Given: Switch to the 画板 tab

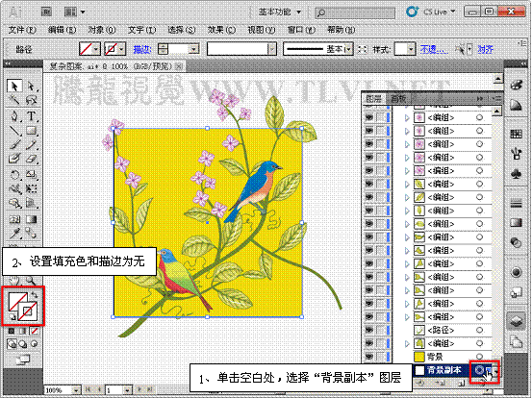Looking at the screenshot, I should pyautogui.click(x=398, y=99).
